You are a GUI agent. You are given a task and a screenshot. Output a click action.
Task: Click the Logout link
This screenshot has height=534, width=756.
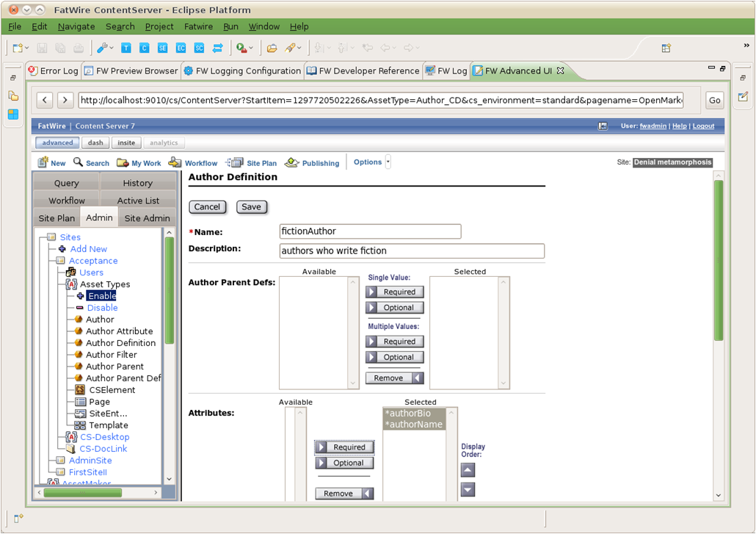click(x=703, y=126)
